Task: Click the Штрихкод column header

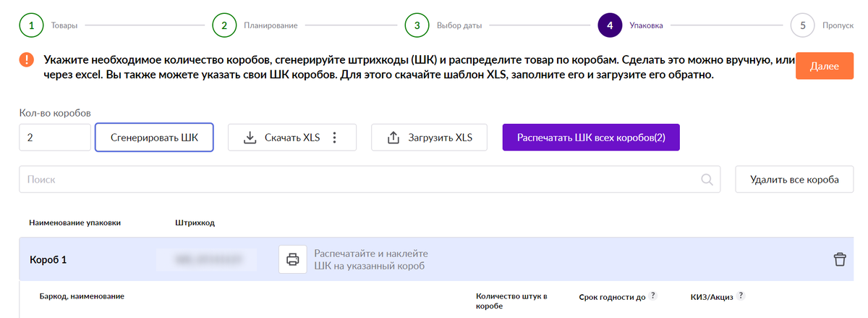Action: click(x=195, y=222)
